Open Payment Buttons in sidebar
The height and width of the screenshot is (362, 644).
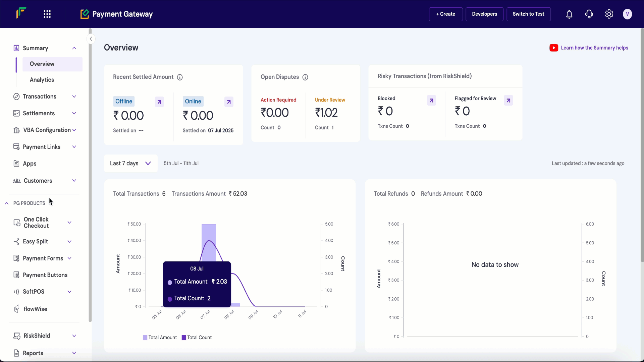(x=45, y=275)
